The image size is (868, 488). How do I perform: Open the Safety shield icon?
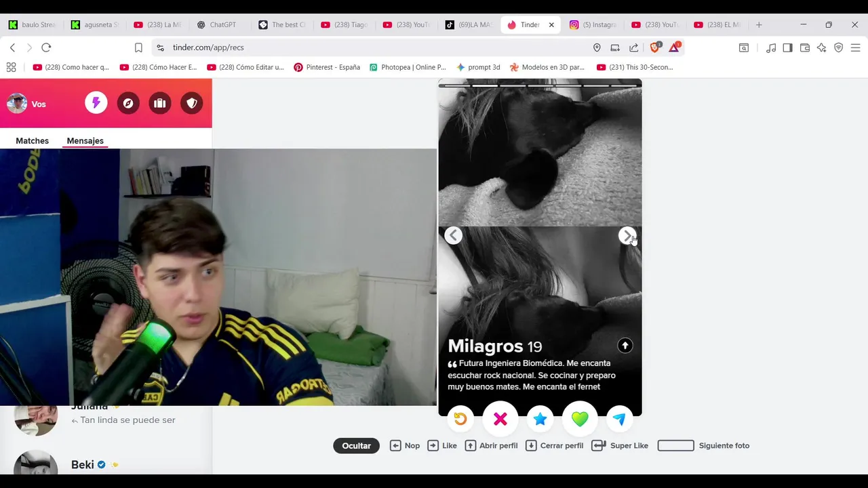click(x=192, y=103)
